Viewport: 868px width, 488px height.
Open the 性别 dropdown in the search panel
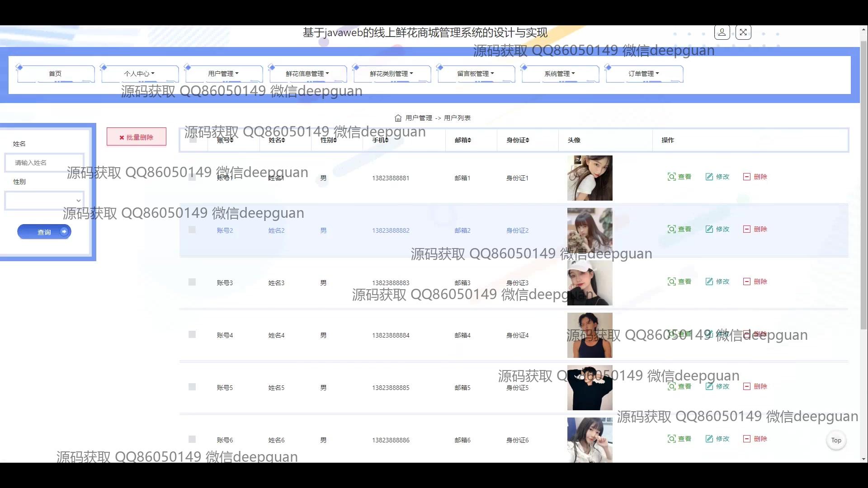[44, 200]
